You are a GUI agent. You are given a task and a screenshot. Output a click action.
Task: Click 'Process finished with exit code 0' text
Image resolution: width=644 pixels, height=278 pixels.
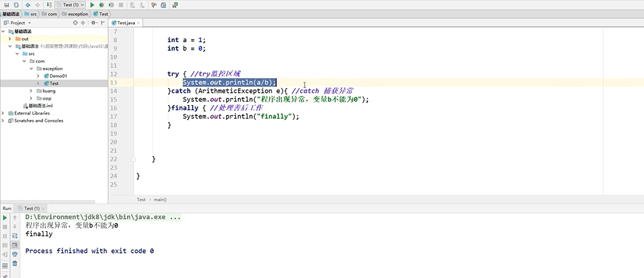(x=89, y=250)
